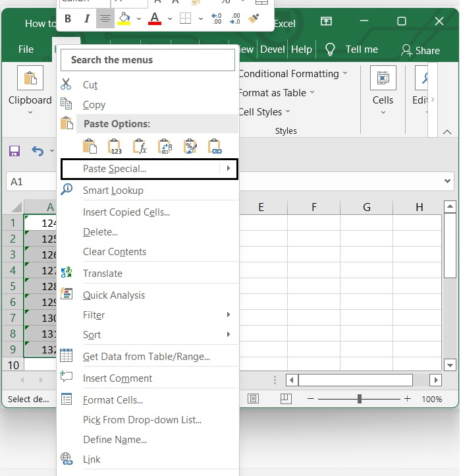Click the Undo arrow icon
Screen dimensions: 461x476
tap(38, 151)
